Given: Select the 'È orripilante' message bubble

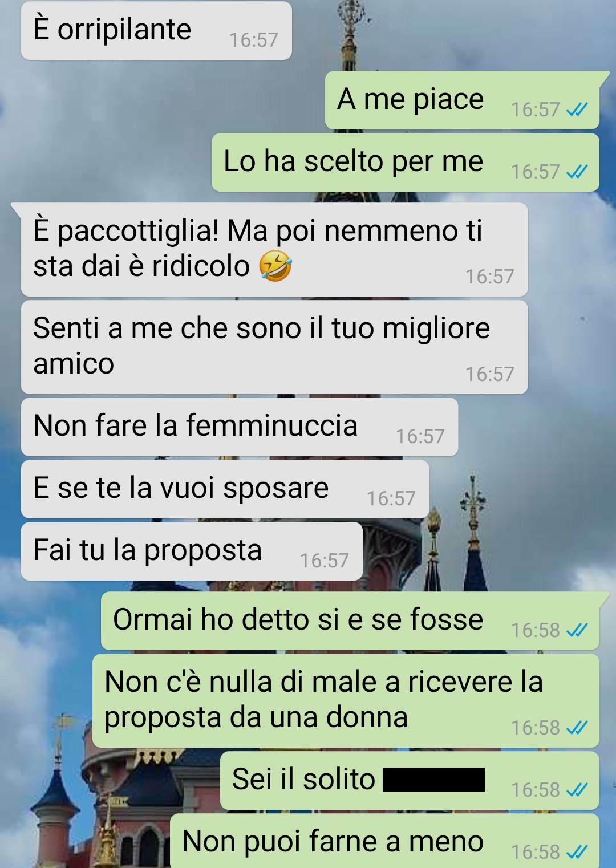Looking at the screenshot, I should (x=156, y=30).
